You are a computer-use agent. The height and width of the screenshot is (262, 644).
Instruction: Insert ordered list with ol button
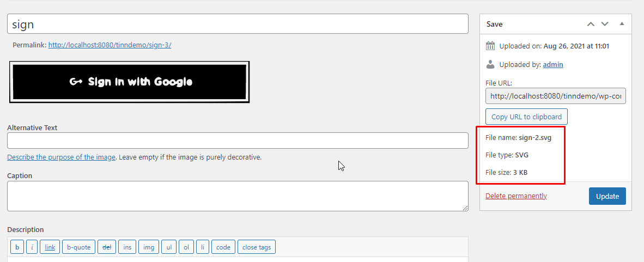186,247
